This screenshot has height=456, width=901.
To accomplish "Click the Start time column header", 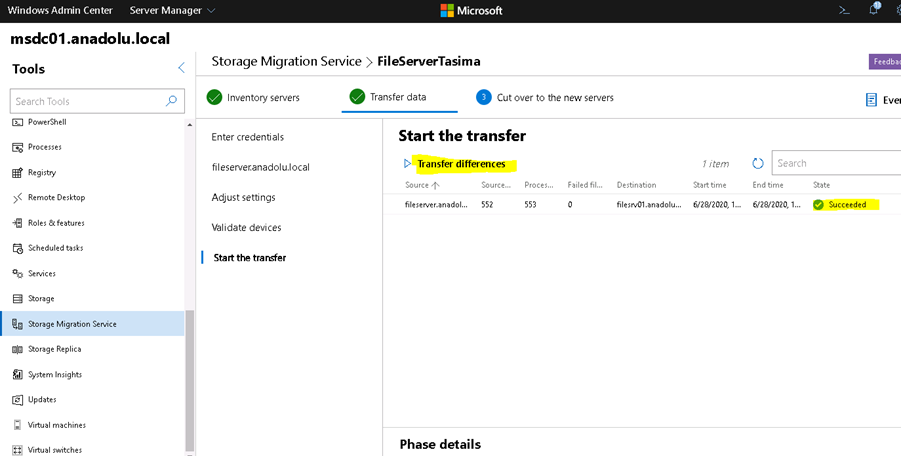I will click(710, 185).
